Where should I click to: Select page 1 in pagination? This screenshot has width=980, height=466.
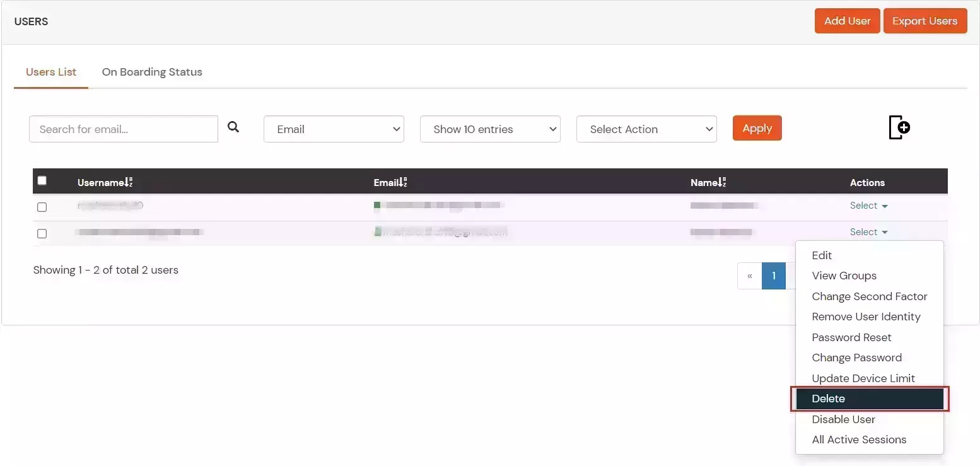point(774,276)
